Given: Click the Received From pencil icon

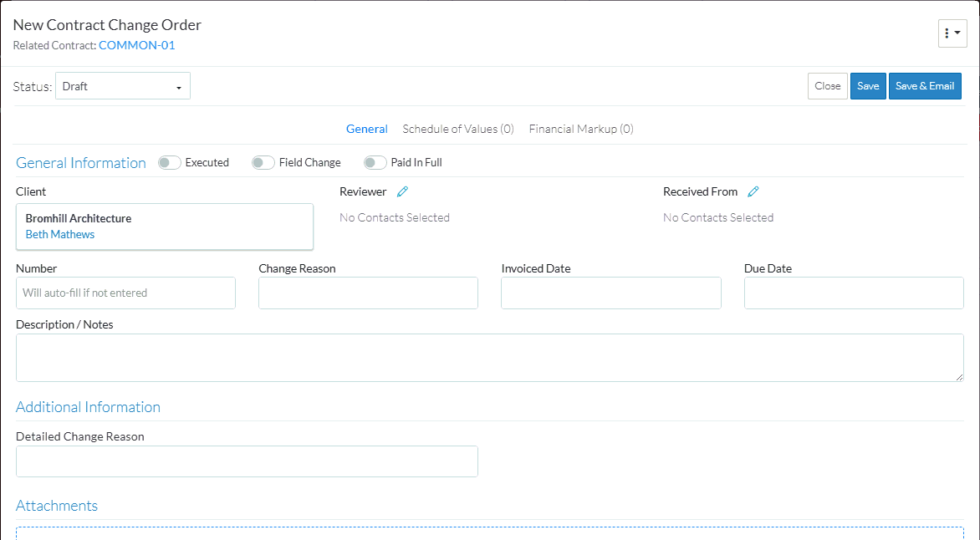Looking at the screenshot, I should pyautogui.click(x=753, y=191).
